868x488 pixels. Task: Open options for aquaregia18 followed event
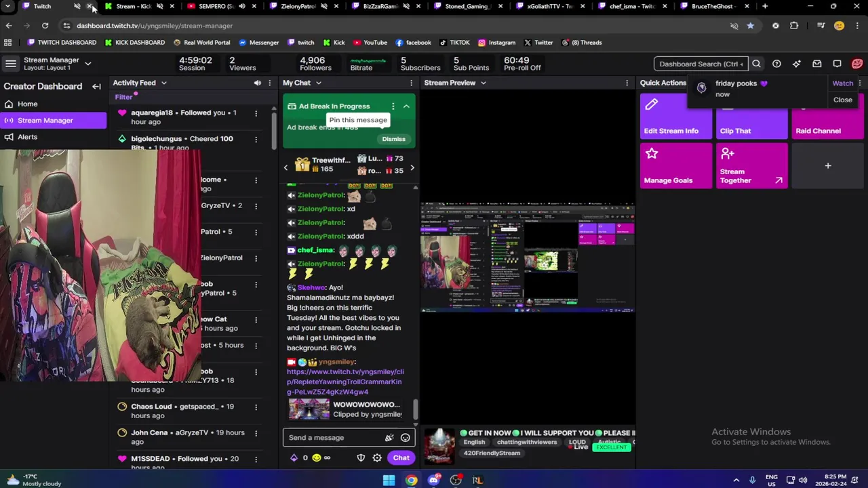coord(256,113)
